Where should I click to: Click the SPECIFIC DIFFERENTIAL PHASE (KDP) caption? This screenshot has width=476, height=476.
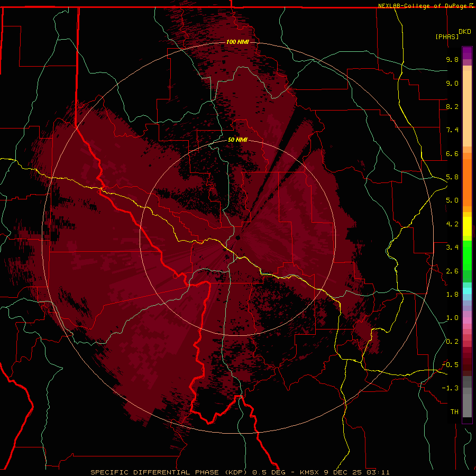pos(170,472)
